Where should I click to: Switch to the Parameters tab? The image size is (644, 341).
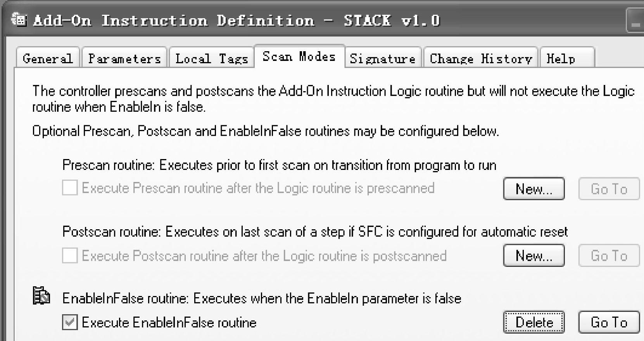coord(124,58)
